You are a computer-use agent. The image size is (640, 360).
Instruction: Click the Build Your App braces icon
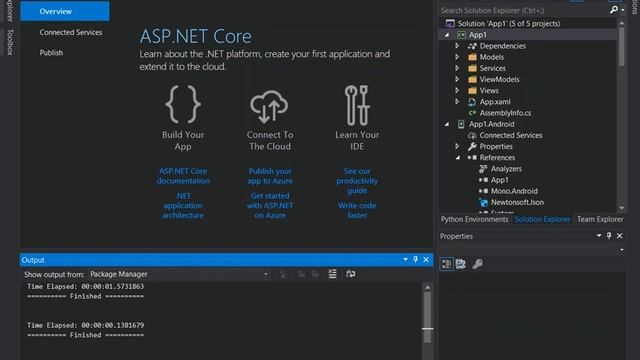182,104
